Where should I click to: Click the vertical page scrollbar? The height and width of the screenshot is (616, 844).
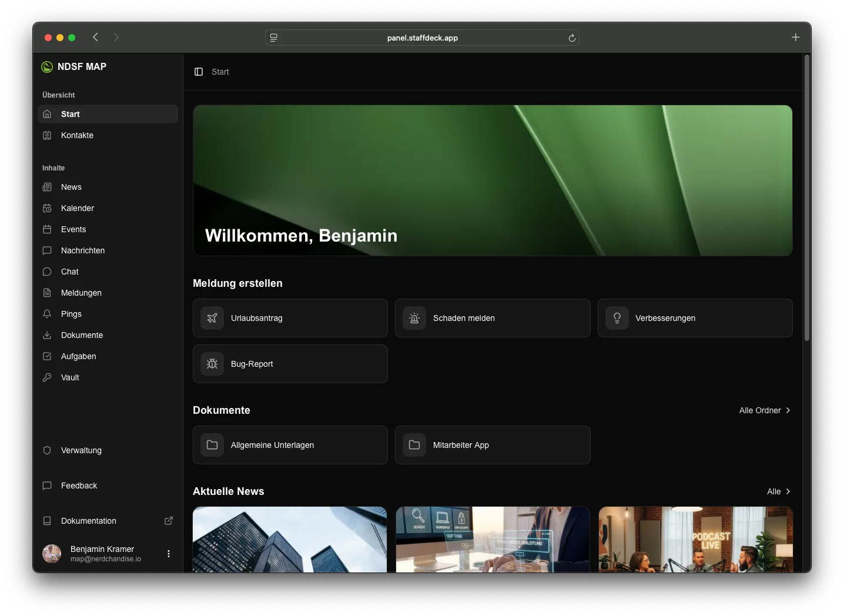(x=807, y=198)
